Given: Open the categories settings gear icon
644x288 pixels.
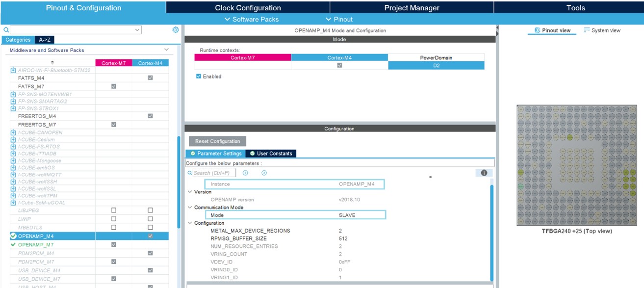Looking at the screenshot, I should tap(176, 30).
